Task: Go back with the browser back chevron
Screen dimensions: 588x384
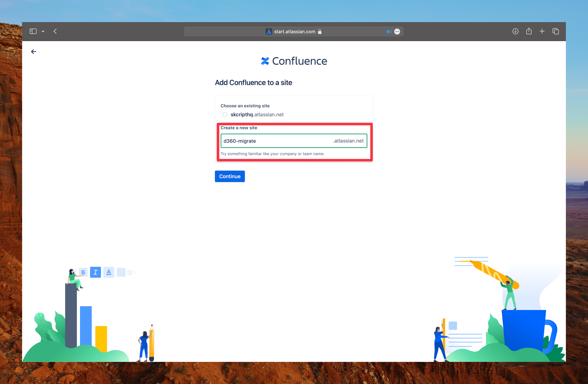Action: (55, 31)
